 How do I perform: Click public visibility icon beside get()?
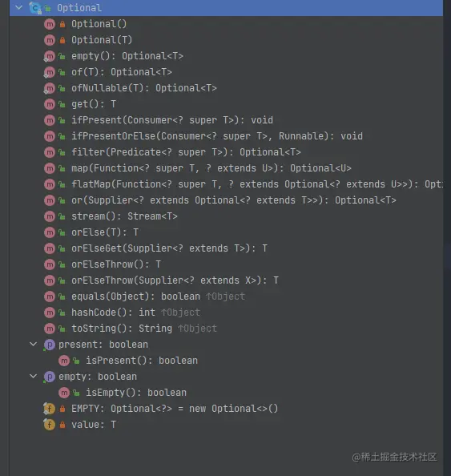click(x=62, y=104)
